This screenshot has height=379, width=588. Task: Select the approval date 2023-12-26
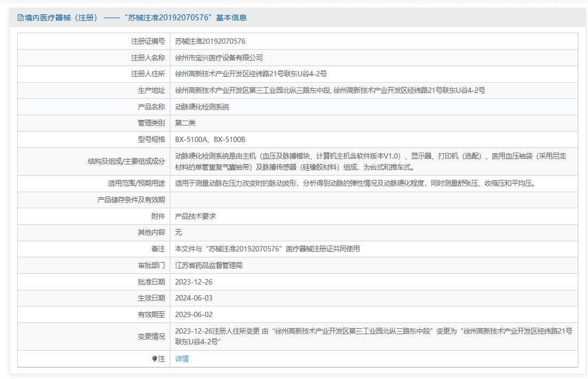tap(194, 282)
